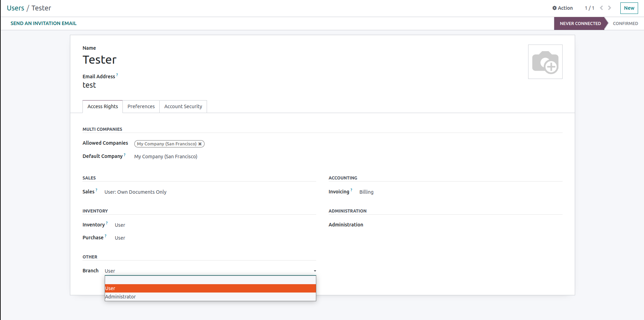Switch to Access Rights tab
Screen dimensions: 644x320
pos(103,106)
